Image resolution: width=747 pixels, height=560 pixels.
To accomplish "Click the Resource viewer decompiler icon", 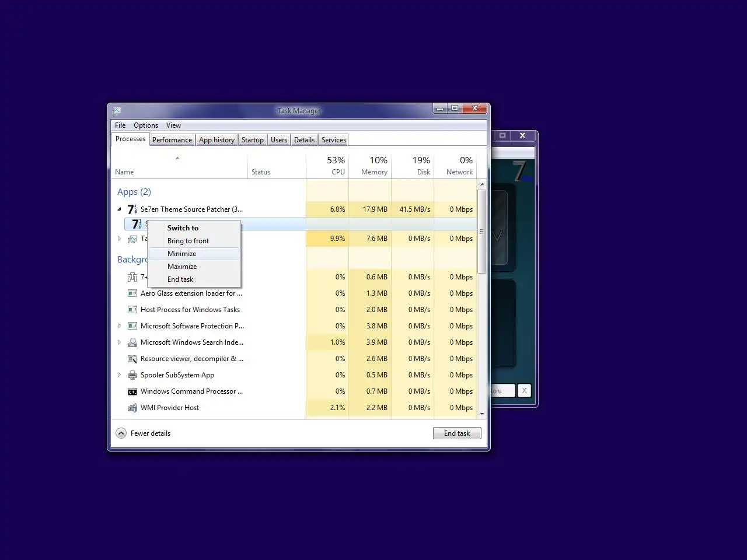I will click(132, 359).
